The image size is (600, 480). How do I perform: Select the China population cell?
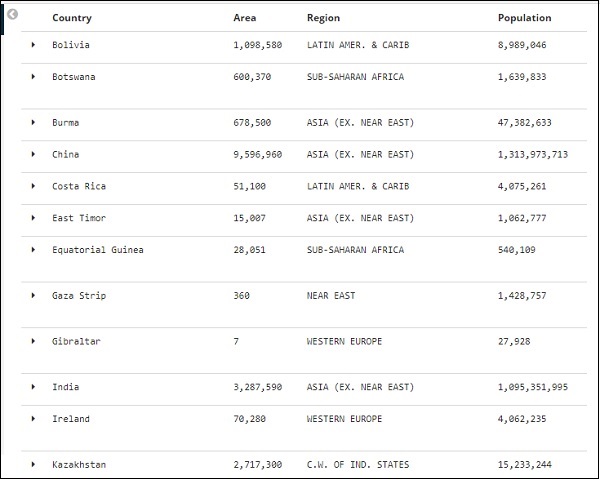[x=532, y=155]
